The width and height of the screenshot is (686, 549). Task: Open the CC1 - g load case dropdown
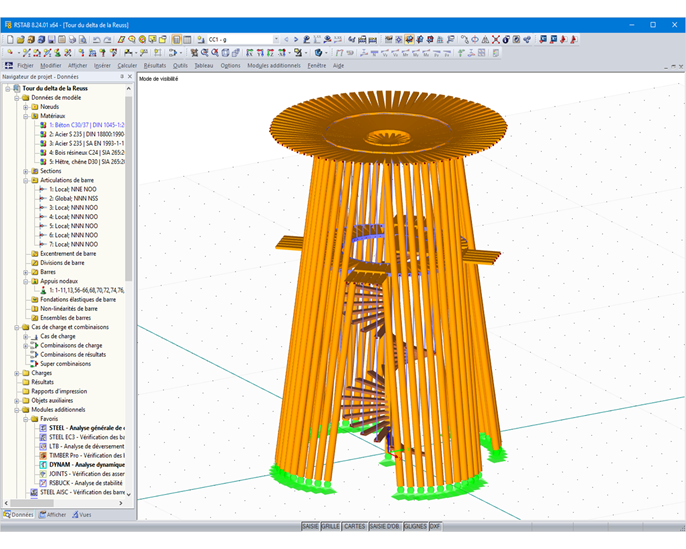click(x=275, y=40)
